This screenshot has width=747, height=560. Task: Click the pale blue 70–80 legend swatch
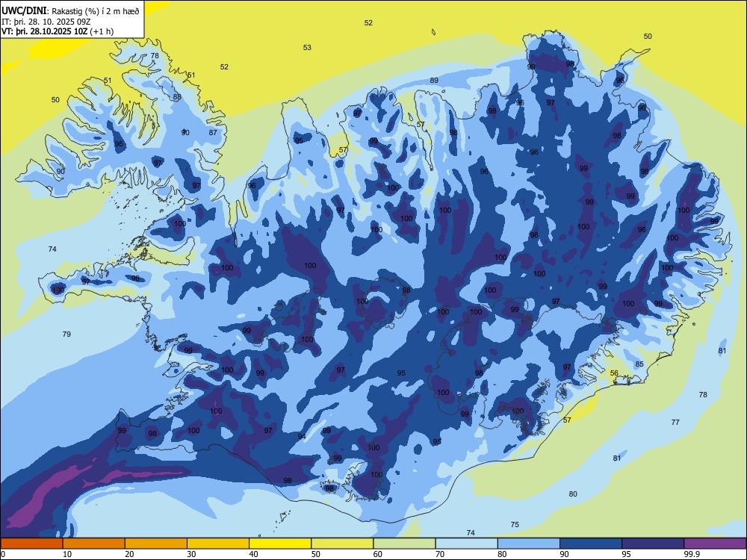[467, 544]
